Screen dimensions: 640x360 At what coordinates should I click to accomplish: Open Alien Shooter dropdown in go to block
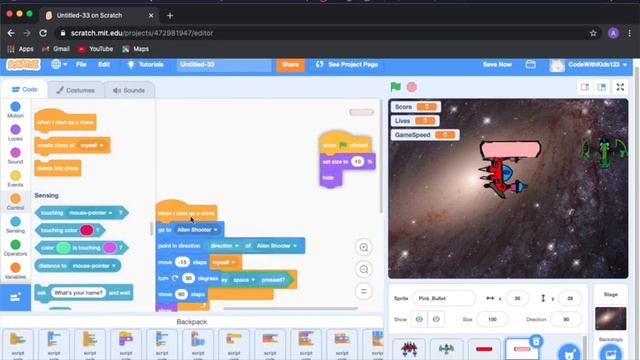pos(197,230)
